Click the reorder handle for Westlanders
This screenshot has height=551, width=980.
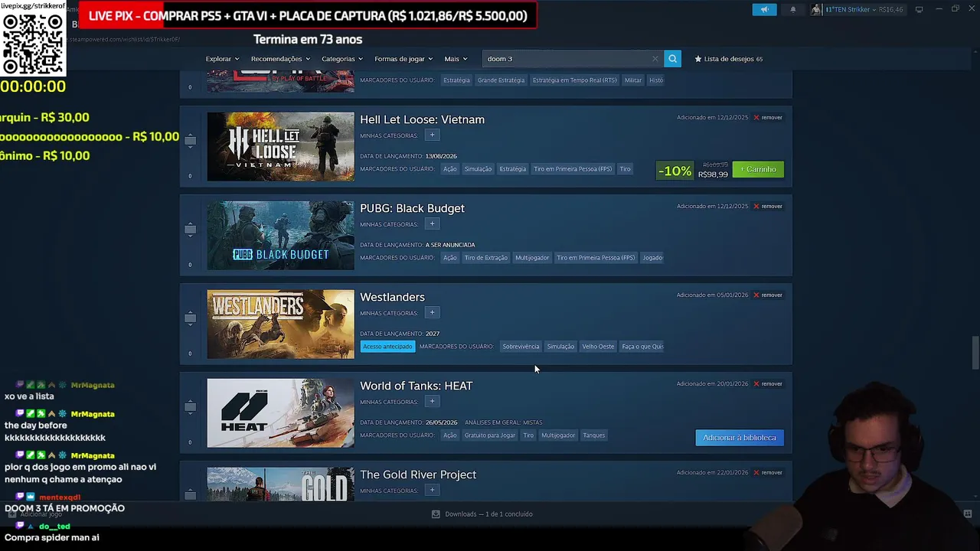click(190, 318)
